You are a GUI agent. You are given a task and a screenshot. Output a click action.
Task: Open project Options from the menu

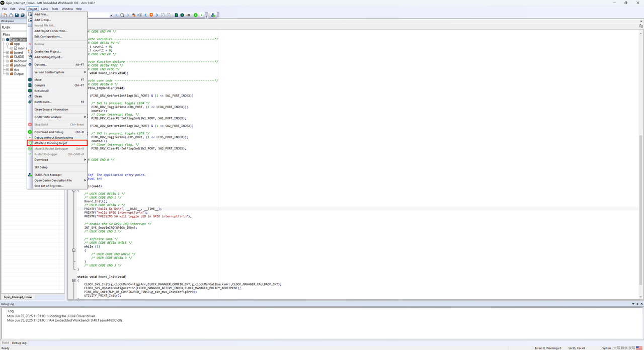click(x=57, y=64)
